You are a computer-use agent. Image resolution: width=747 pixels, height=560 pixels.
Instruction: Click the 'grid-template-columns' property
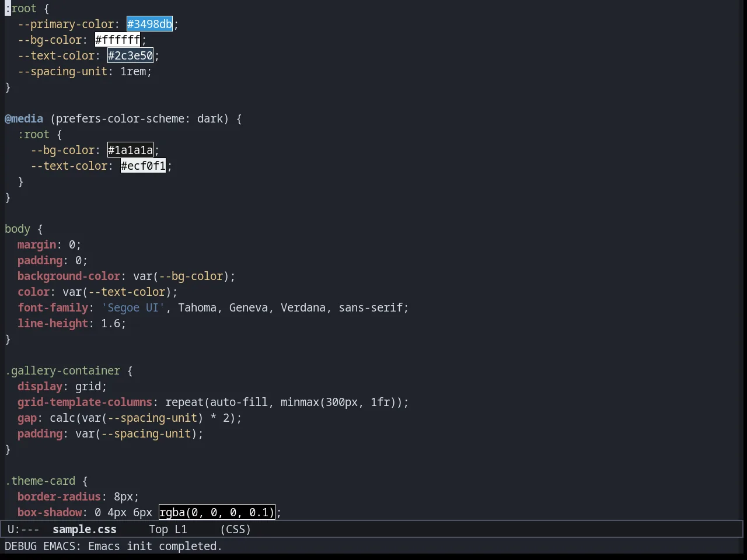85,402
